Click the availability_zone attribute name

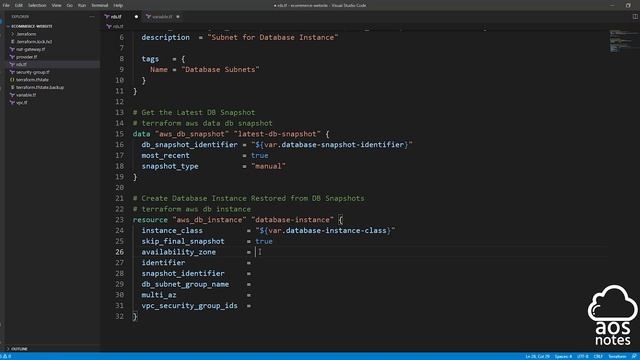(178, 252)
